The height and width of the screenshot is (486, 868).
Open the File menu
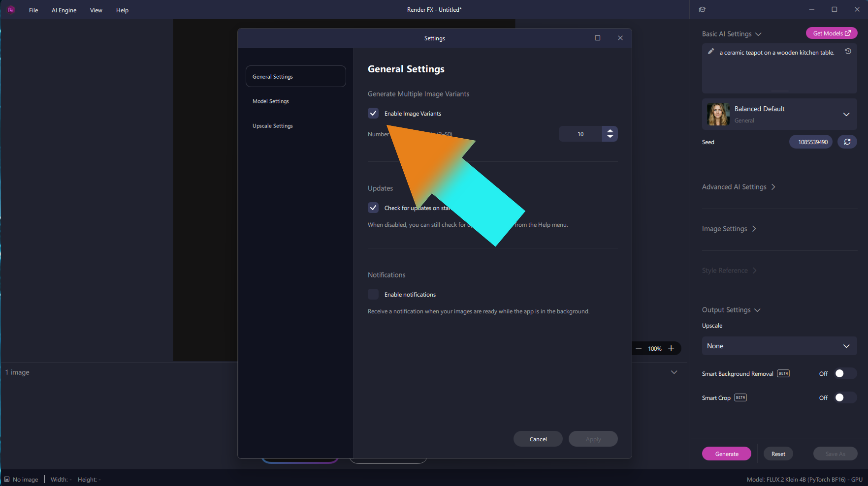[x=33, y=10]
